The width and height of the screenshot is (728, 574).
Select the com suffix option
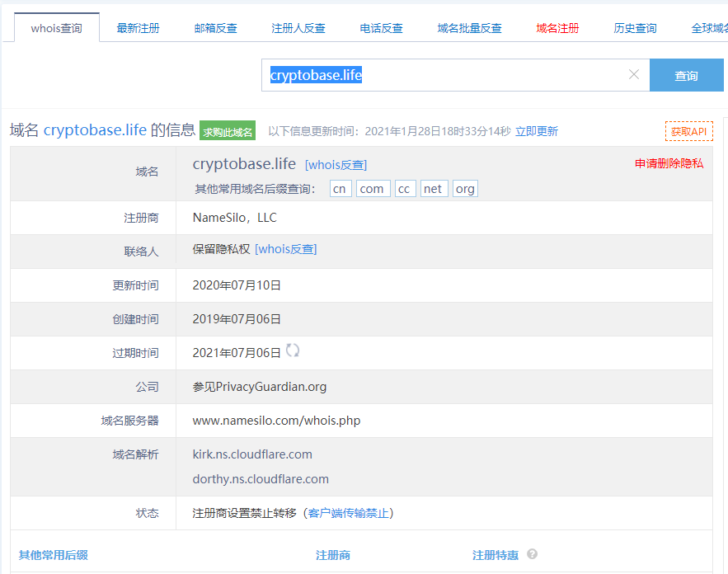pyautogui.click(x=371, y=189)
